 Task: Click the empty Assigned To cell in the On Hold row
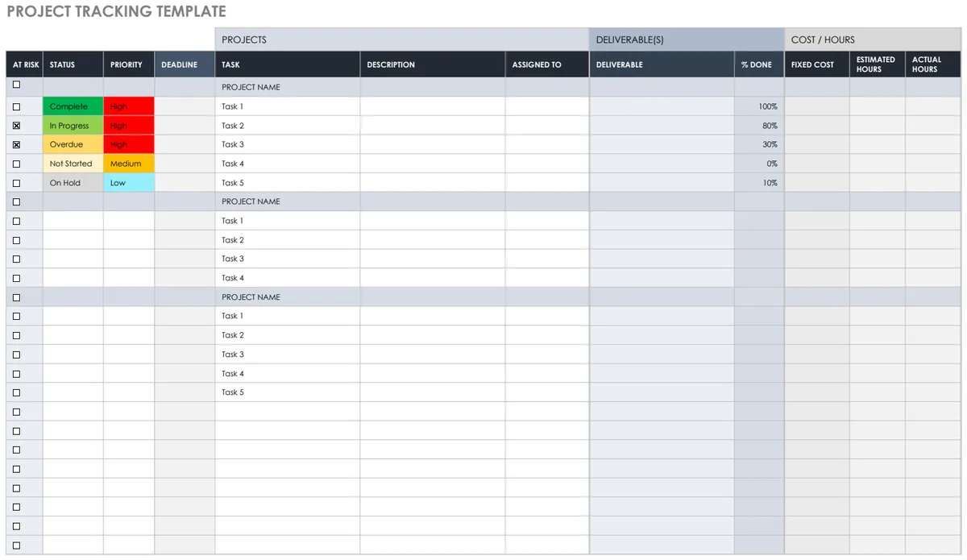pos(547,183)
